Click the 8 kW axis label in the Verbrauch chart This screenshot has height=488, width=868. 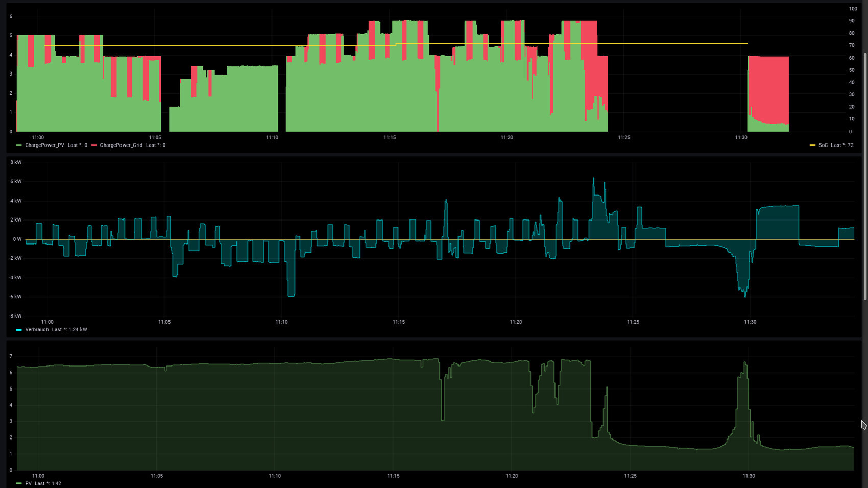[x=16, y=162]
